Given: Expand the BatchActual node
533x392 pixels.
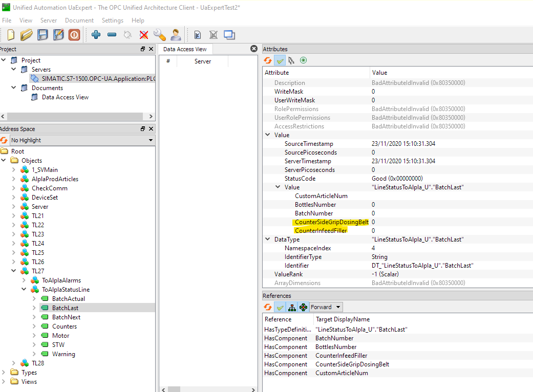Looking at the screenshot, I should coord(34,298).
